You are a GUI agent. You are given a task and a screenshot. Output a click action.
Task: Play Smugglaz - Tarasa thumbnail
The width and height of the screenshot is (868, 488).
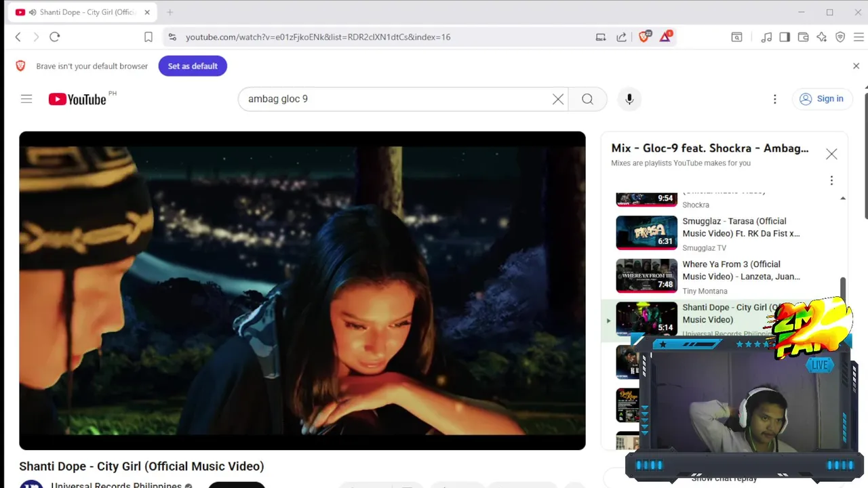click(646, 232)
